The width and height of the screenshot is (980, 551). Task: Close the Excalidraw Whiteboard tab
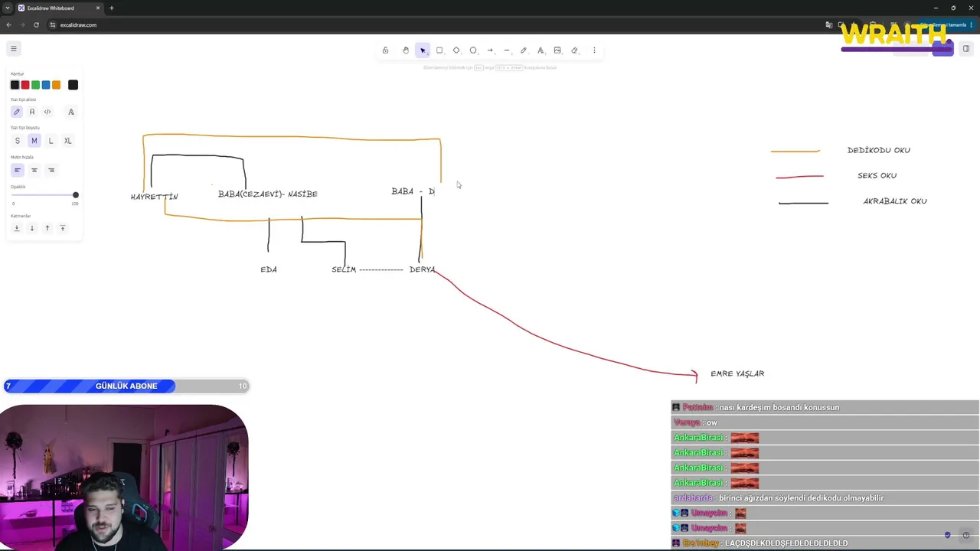tap(98, 8)
